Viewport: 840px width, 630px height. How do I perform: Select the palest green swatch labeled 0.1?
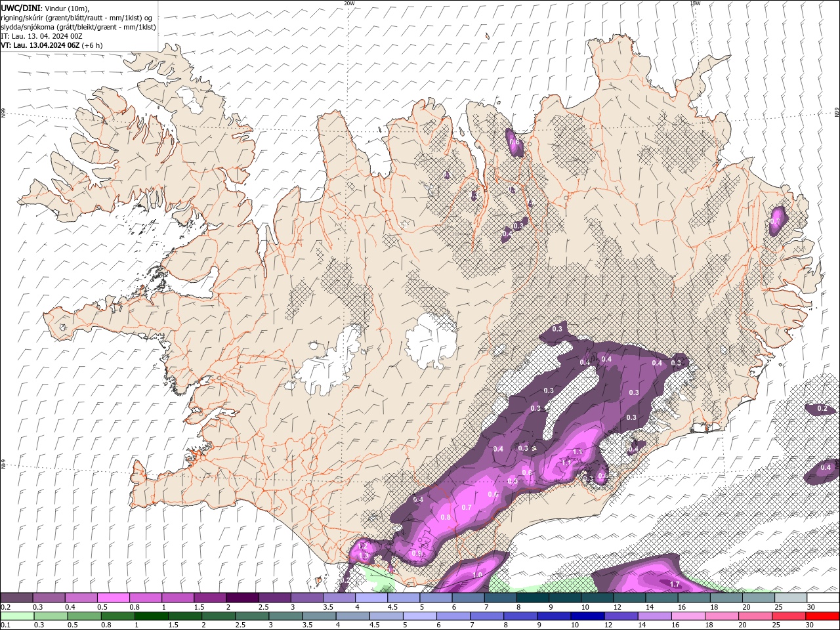click(x=17, y=616)
